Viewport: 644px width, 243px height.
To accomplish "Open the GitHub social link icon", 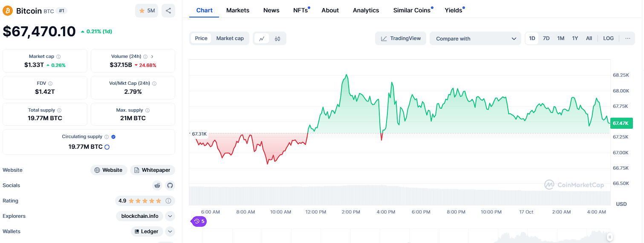I will tap(170, 185).
